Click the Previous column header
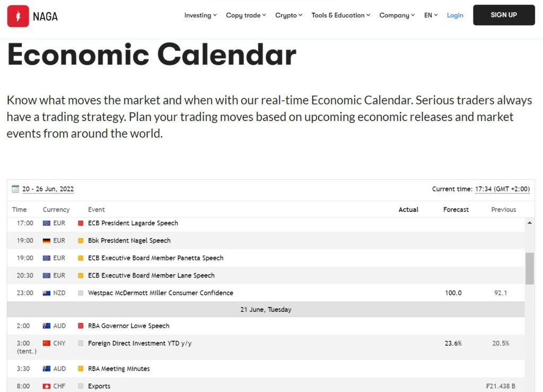 pos(504,210)
